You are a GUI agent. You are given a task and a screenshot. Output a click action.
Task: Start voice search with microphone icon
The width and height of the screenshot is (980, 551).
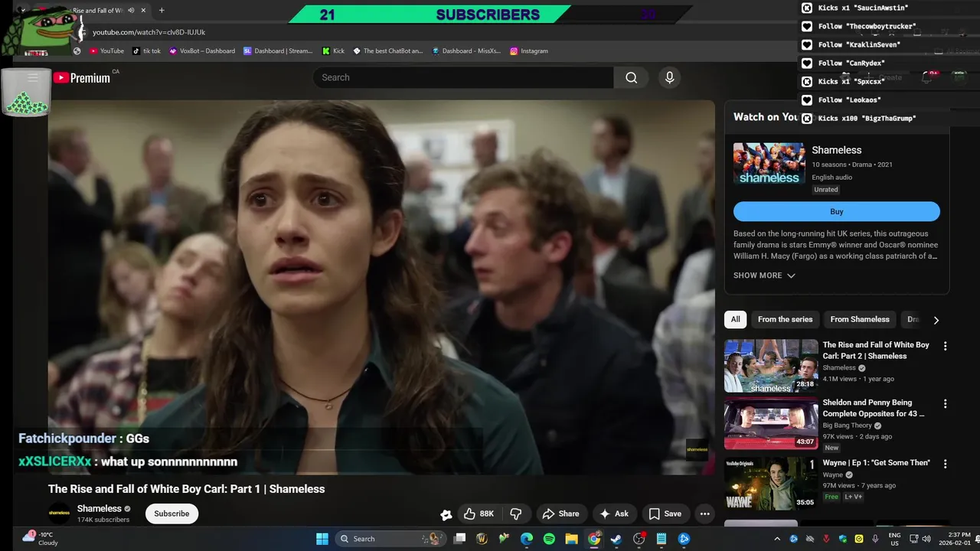coord(669,77)
